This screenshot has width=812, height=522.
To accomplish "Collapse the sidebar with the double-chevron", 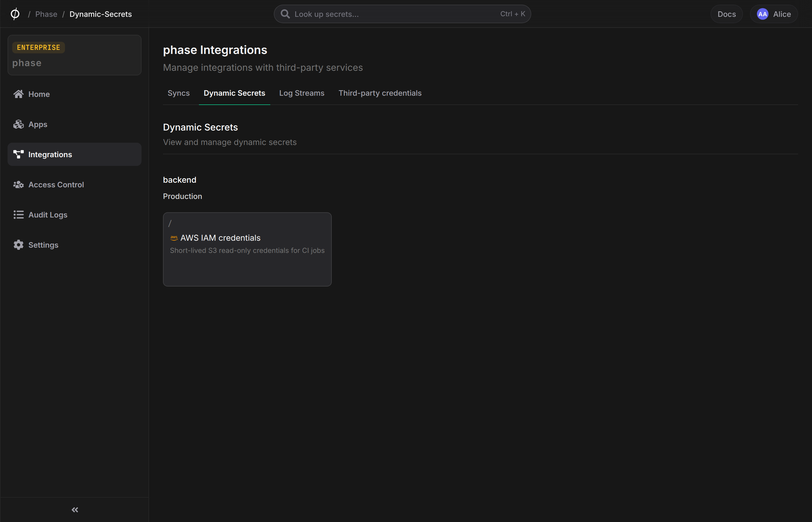I will pos(75,510).
